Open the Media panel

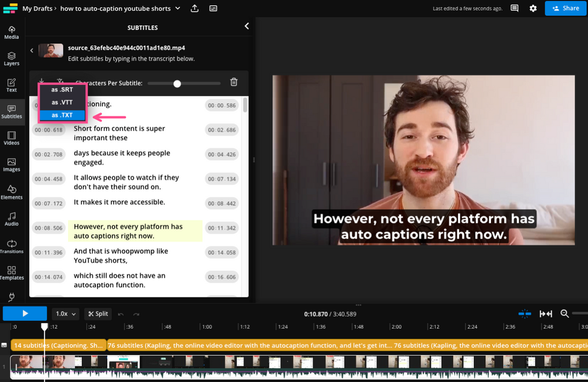pyautogui.click(x=11, y=31)
